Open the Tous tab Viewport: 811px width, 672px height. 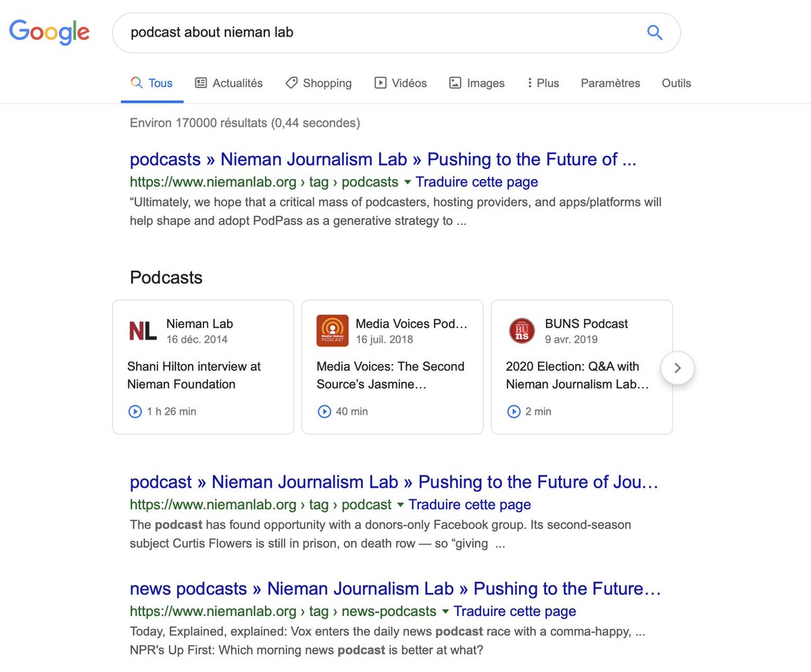(152, 83)
